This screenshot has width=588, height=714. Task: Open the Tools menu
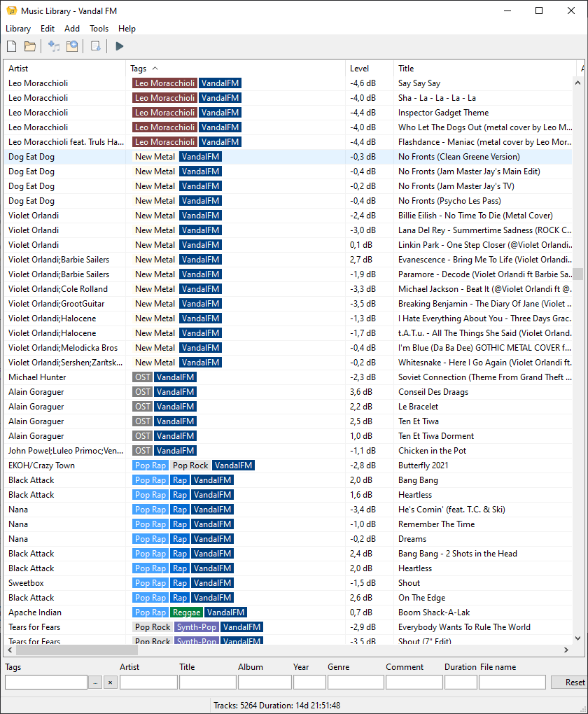99,28
